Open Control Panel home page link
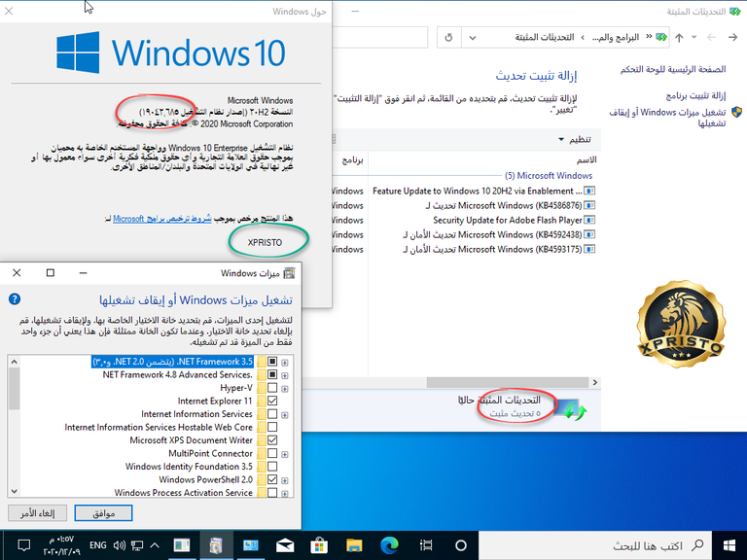Screen dimensions: 747x560 tap(673, 70)
